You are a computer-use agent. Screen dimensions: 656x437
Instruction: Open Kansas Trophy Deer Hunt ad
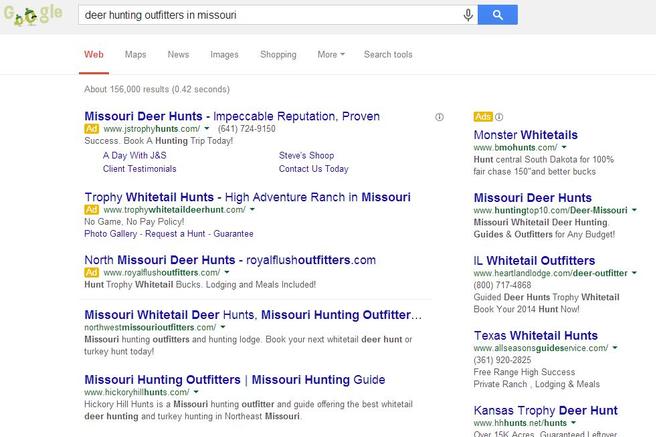click(x=546, y=411)
